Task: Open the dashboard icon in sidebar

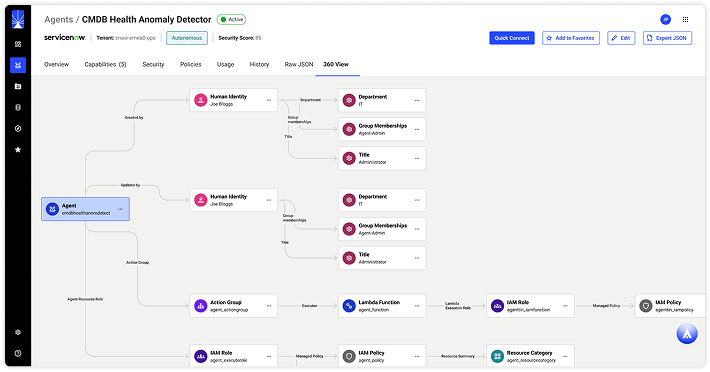Action: coord(18,44)
